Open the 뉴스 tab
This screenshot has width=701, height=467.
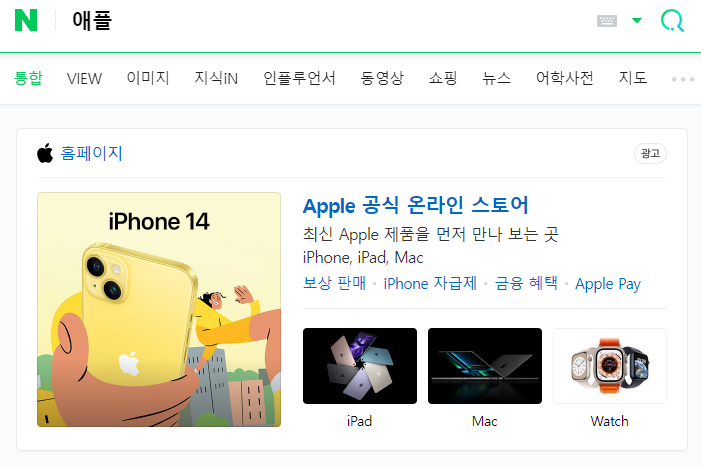point(496,78)
